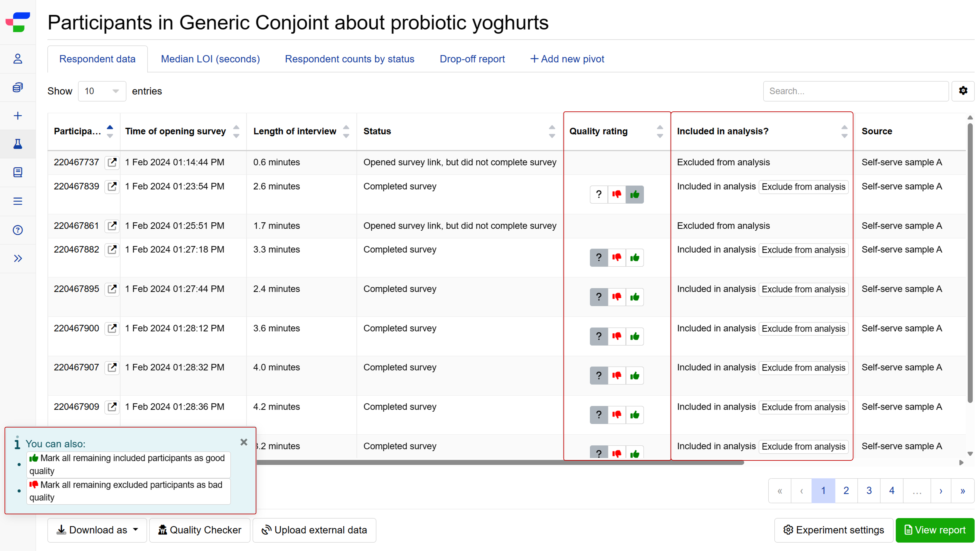
Task: Open the coins database icon in sidebar
Action: (x=18, y=87)
